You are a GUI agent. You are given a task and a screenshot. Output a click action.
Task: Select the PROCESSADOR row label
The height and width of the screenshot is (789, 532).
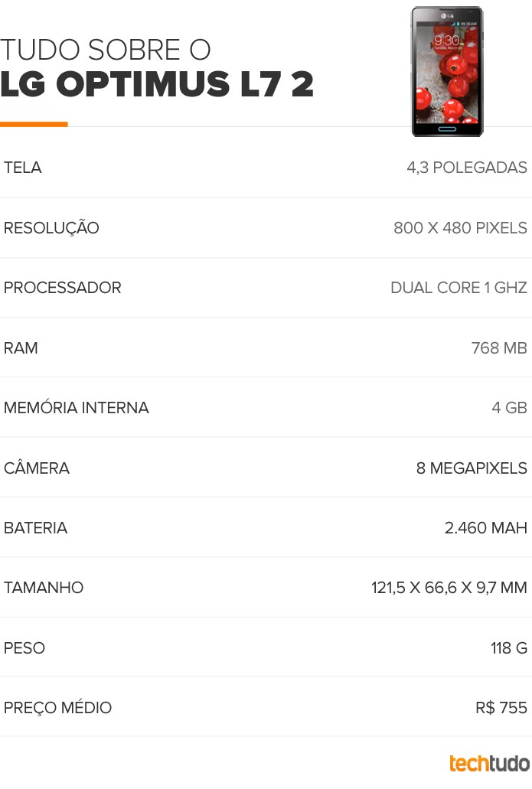coord(63,287)
